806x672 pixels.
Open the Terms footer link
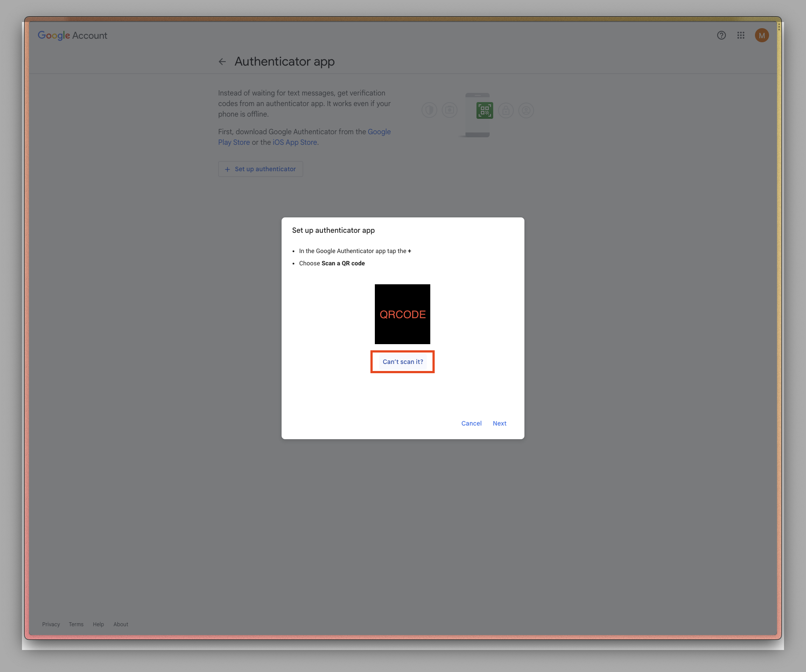pos(76,624)
